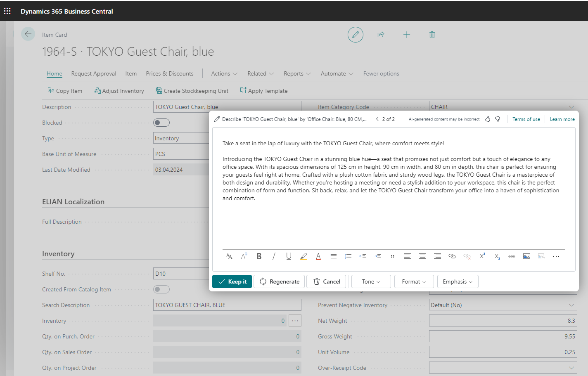Apply subscript formatting

(x=497, y=256)
